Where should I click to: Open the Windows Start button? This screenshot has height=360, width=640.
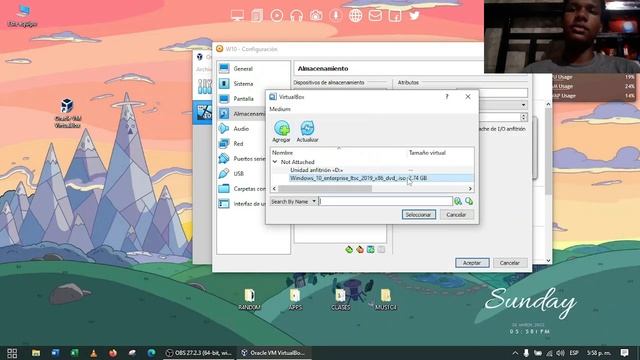pyautogui.click(x=12, y=353)
